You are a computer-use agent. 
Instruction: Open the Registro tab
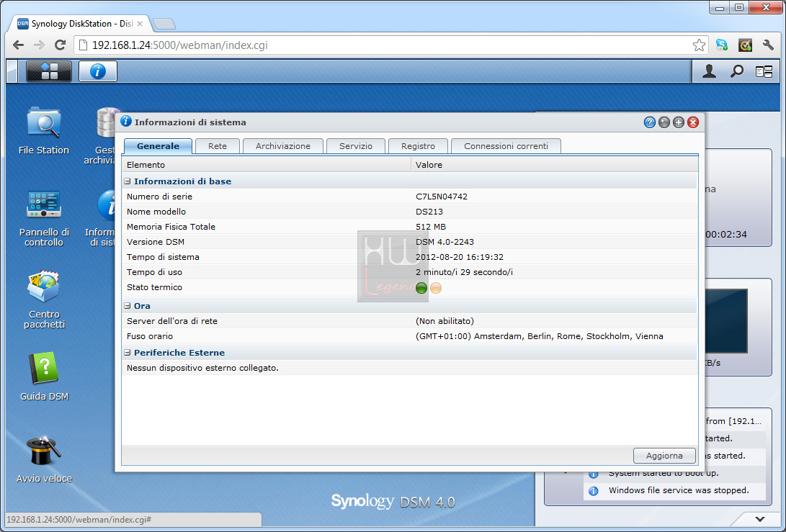418,145
